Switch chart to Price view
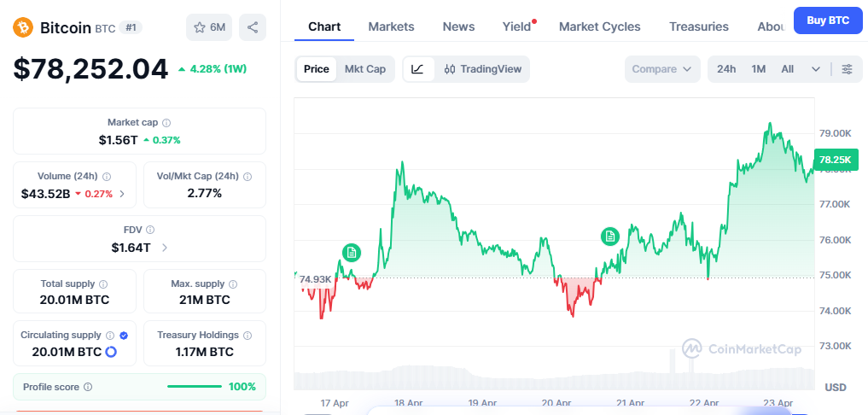 click(x=317, y=69)
